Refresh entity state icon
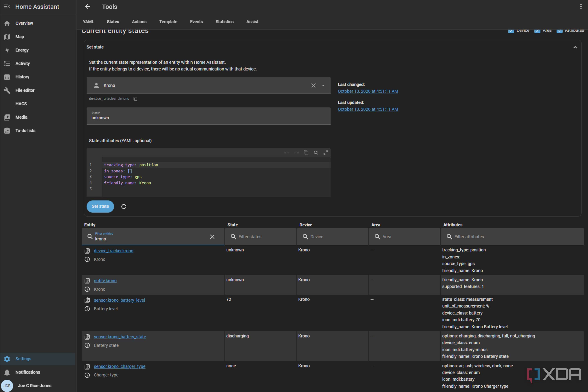This screenshot has height=392, width=588. coord(124,207)
